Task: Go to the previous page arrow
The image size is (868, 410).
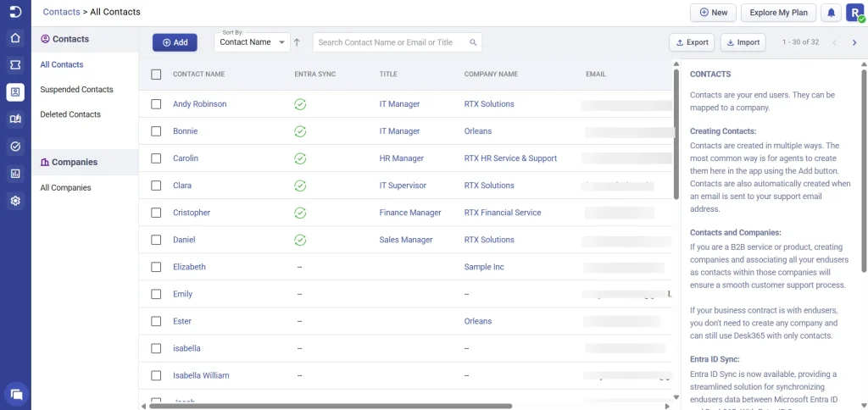Action: [835, 42]
